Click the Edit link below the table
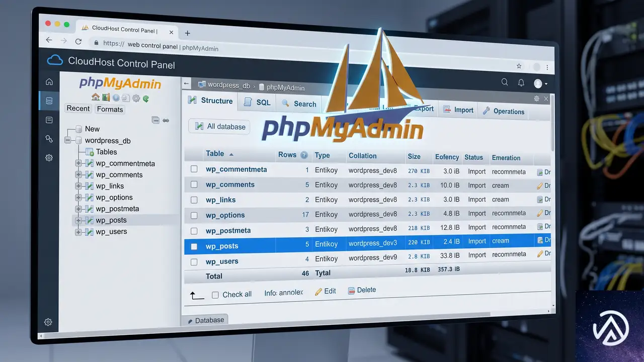Screen dimensions: 644x362 [326, 291]
